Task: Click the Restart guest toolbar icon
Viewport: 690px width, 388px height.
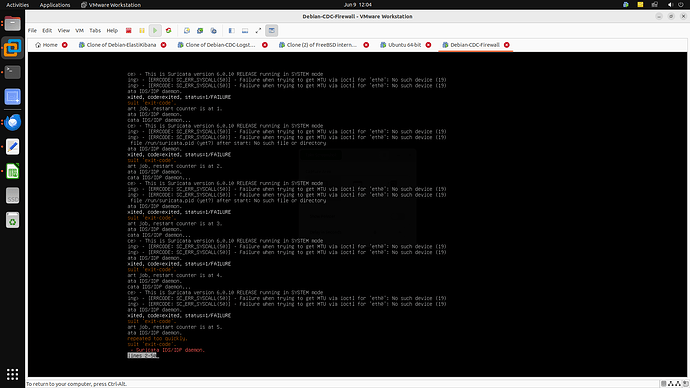Action: (x=168, y=31)
